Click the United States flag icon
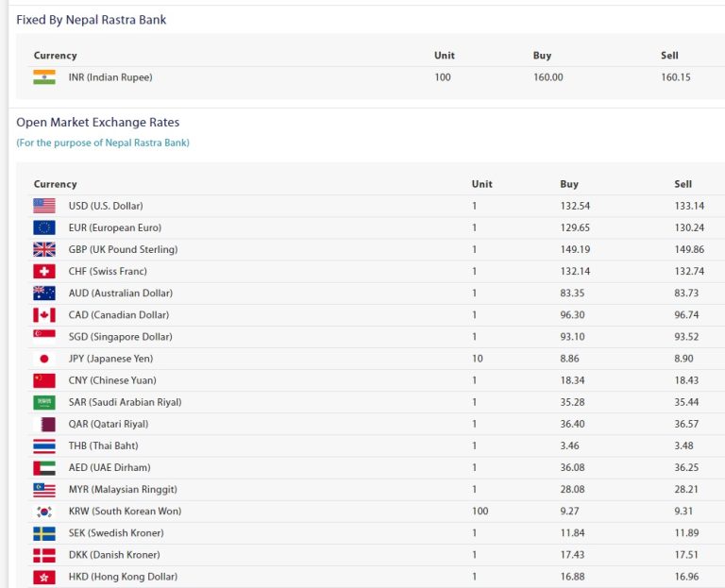 (x=44, y=206)
